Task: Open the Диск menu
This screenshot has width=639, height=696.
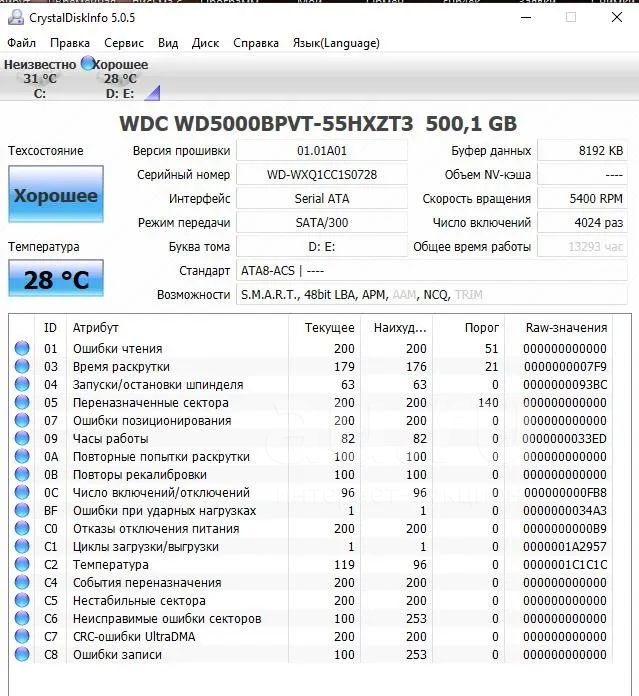Action: [205, 43]
